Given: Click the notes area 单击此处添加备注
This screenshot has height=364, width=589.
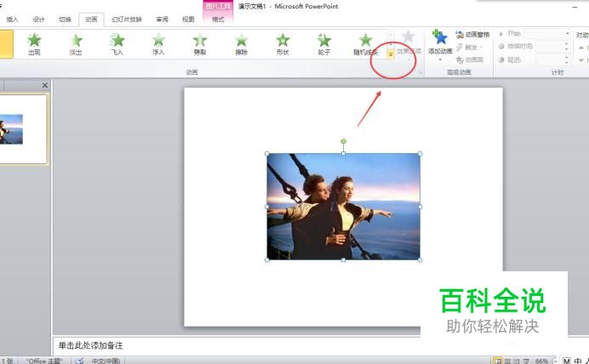Looking at the screenshot, I should (x=90, y=345).
